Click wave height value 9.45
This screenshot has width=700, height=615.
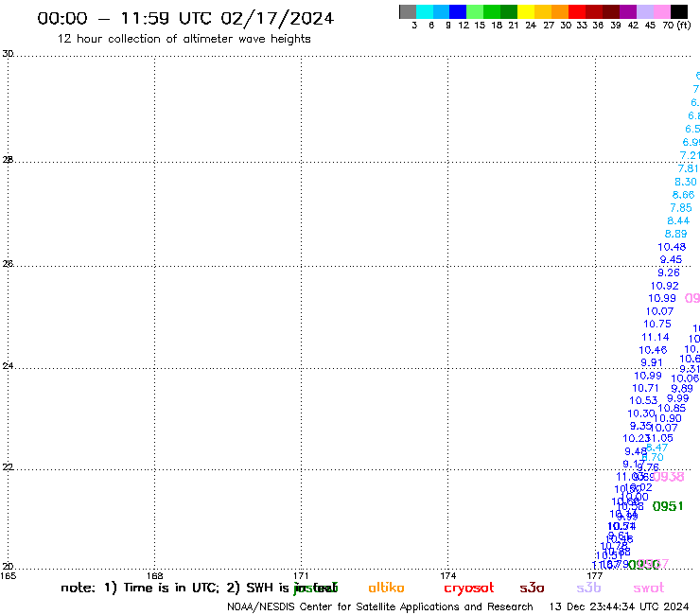coord(671,259)
